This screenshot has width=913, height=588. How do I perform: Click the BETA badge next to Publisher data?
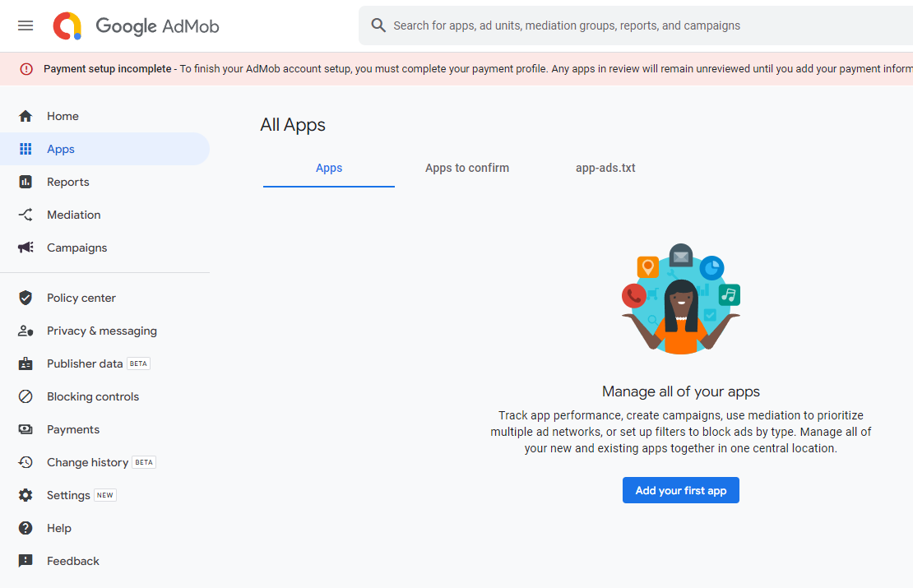(x=138, y=363)
